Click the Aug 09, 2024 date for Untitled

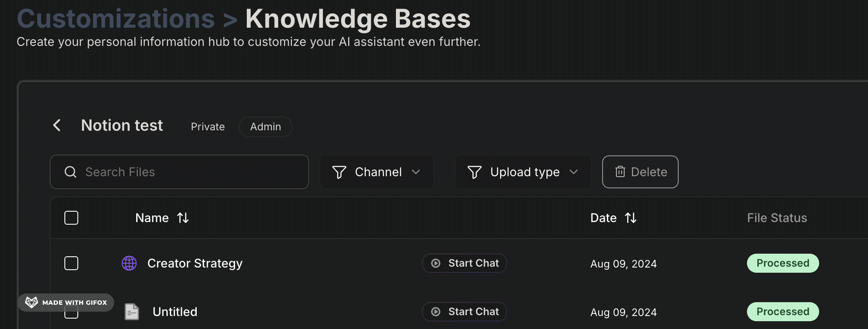pos(623,312)
